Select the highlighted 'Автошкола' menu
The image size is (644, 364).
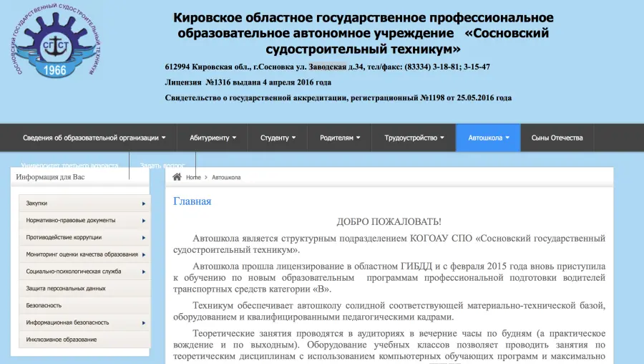pos(488,138)
